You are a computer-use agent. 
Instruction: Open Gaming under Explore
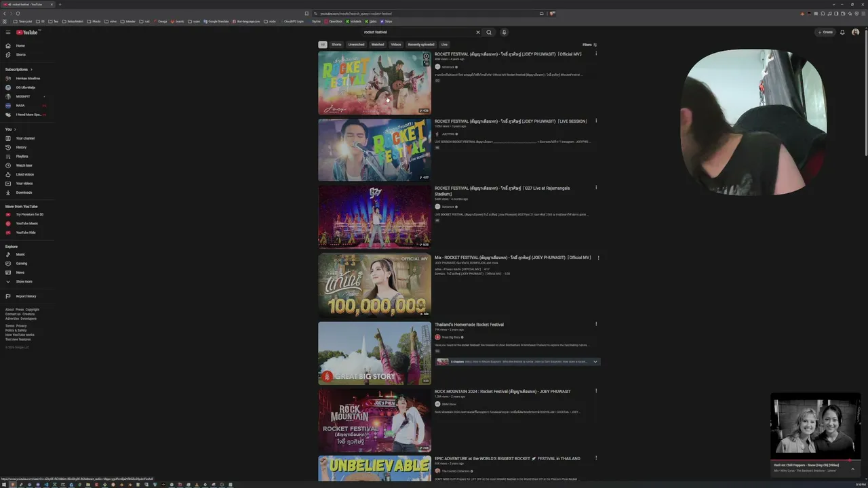27,264
